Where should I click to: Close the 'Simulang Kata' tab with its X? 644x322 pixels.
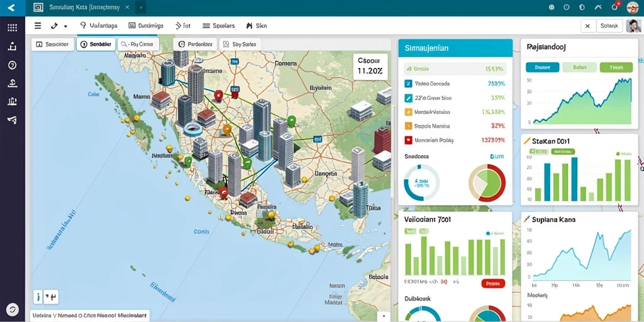click(128, 8)
